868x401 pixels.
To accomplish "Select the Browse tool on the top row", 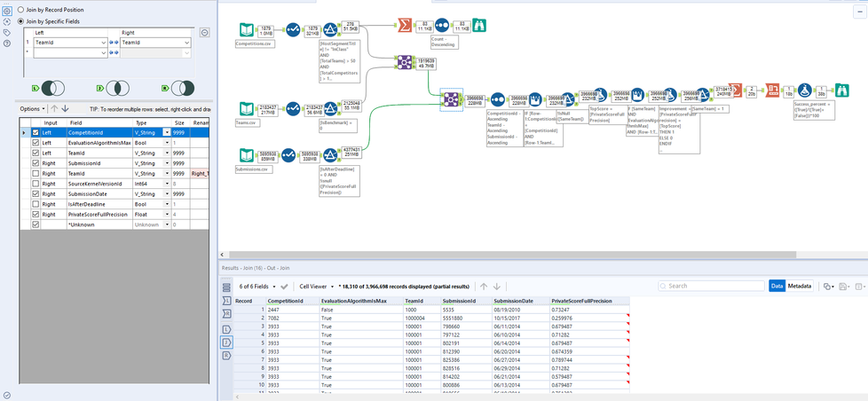I will [x=479, y=25].
